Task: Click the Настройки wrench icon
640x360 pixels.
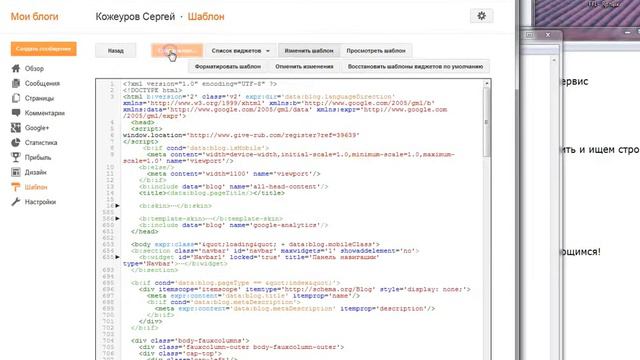Action: click(x=16, y=202)
